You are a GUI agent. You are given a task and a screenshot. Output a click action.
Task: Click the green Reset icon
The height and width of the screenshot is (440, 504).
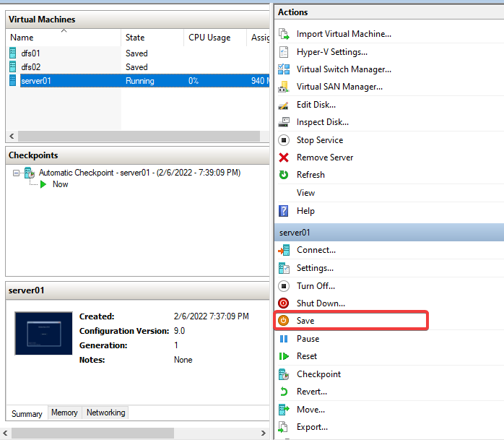[x=284, y=356]
